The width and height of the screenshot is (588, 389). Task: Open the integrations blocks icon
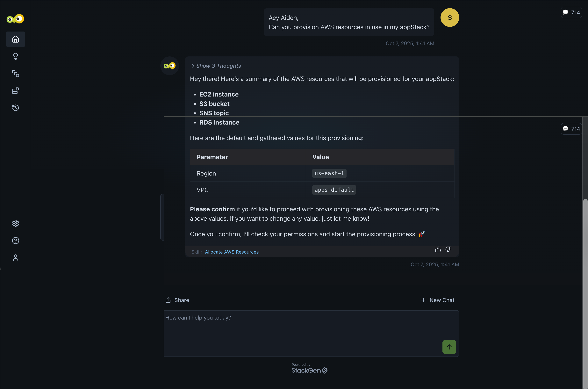(x=15, y=90)
